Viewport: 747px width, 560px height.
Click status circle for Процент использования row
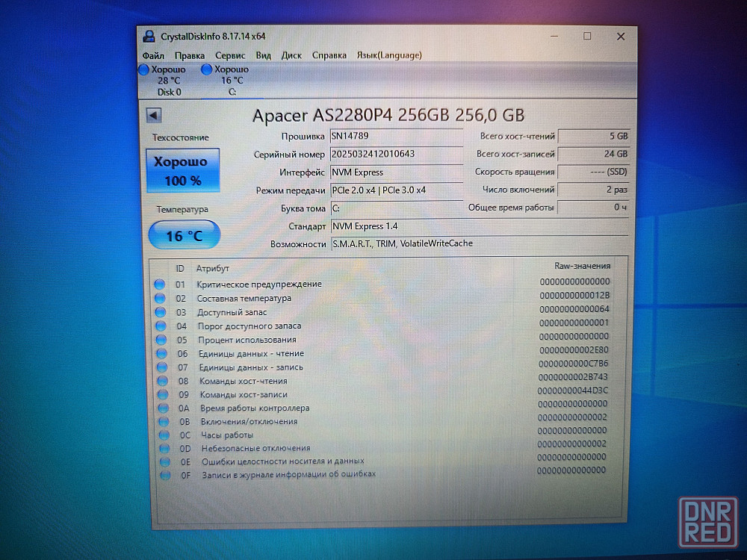tap(161, 340)
